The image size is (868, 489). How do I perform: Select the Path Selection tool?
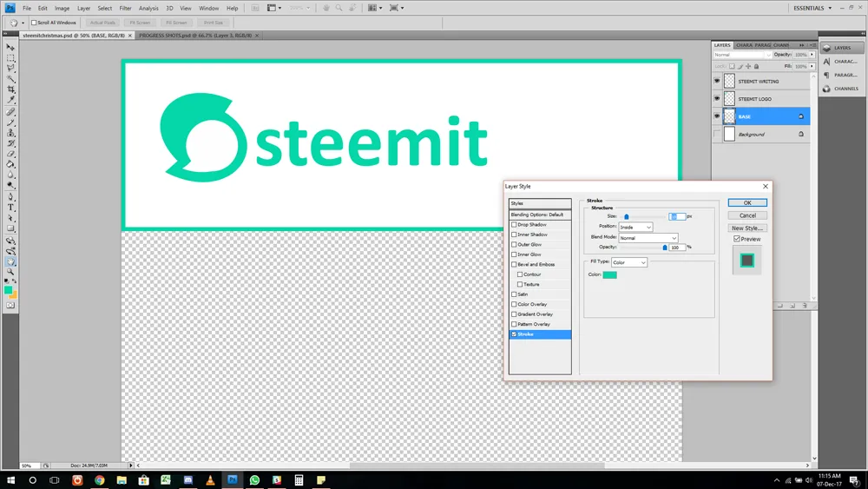pos(10,218)
